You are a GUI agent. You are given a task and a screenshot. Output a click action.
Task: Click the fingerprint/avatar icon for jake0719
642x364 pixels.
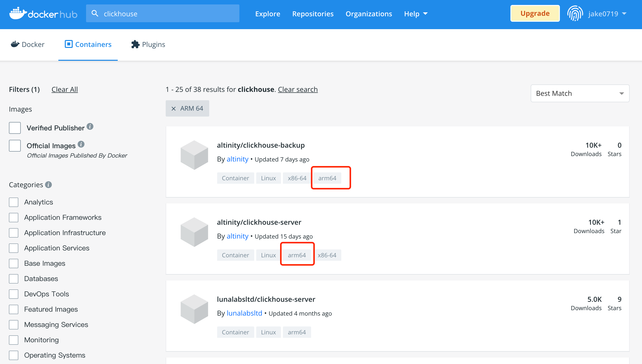[575, 13]
